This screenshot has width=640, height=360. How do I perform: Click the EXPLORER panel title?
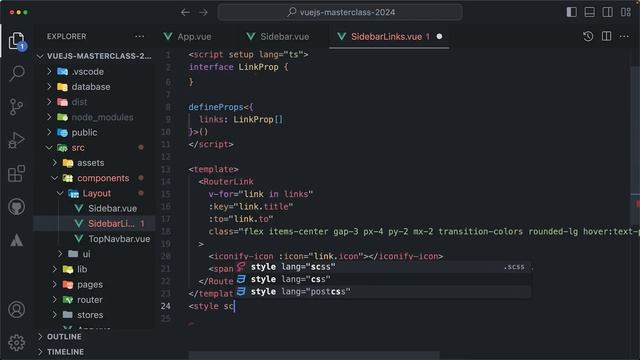pos(67,36)
